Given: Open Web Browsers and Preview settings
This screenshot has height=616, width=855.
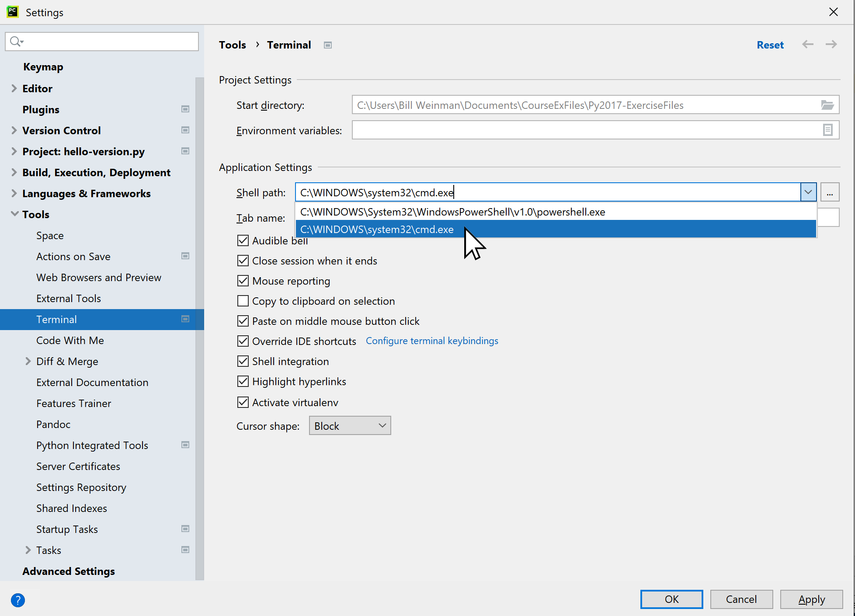Looking at the screenshot, I should coord(99,278).
